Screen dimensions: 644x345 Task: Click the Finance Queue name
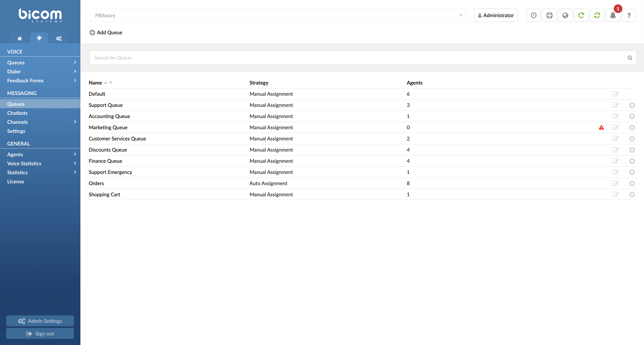tap(105, 161)
